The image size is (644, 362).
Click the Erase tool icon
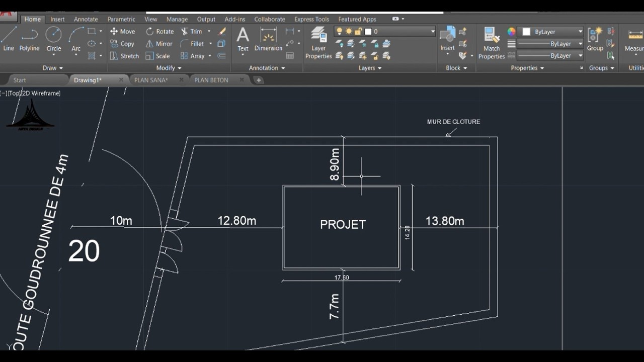[x=222, y=31]
